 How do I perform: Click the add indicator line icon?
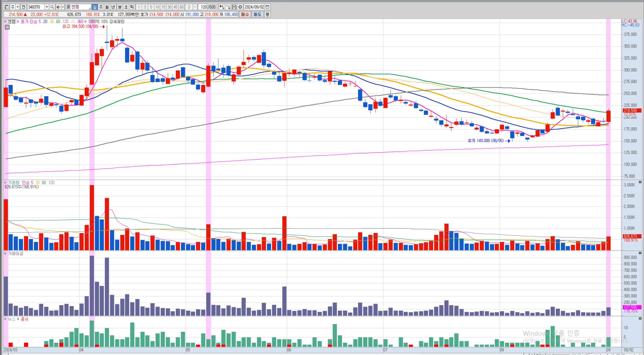(x=228, y=7)
